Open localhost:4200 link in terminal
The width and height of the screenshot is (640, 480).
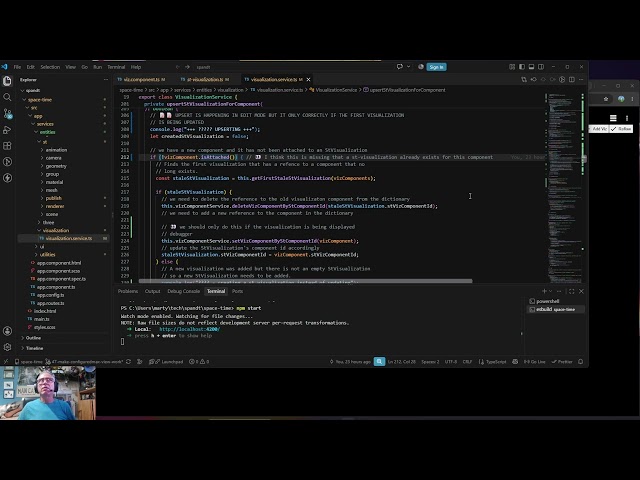(189, 329)
